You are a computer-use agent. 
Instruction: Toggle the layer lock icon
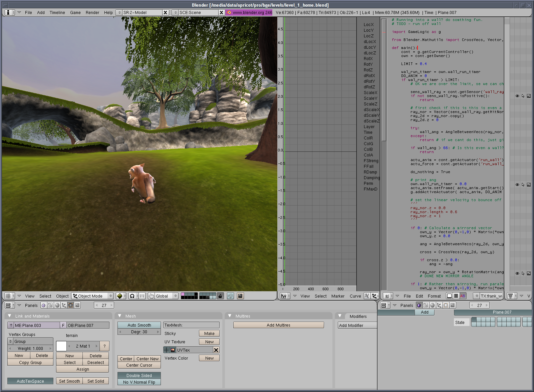point(220,296)
